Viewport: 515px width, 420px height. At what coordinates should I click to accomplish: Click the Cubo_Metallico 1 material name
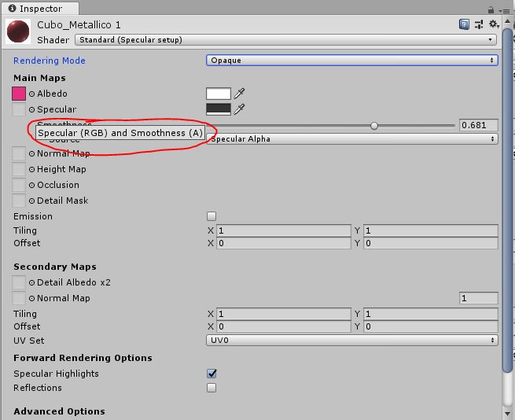point(79,25)
